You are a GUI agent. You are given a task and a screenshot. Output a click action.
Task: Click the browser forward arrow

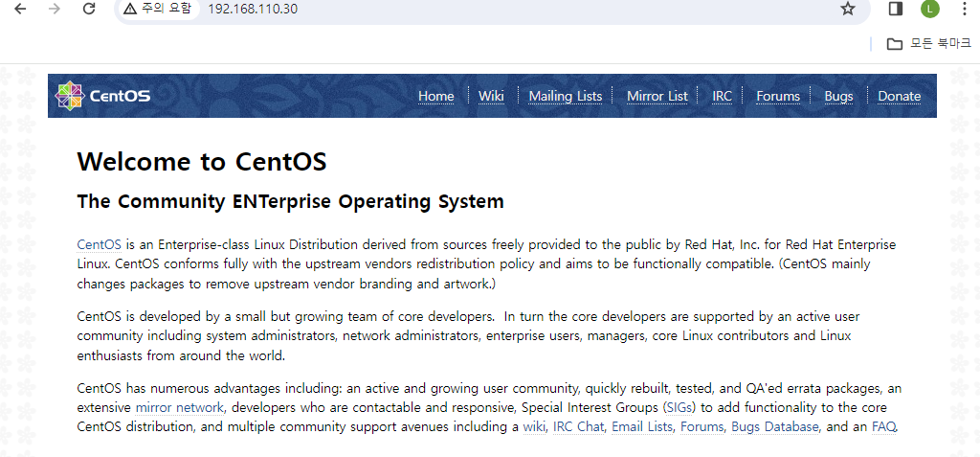coord(55,9)
